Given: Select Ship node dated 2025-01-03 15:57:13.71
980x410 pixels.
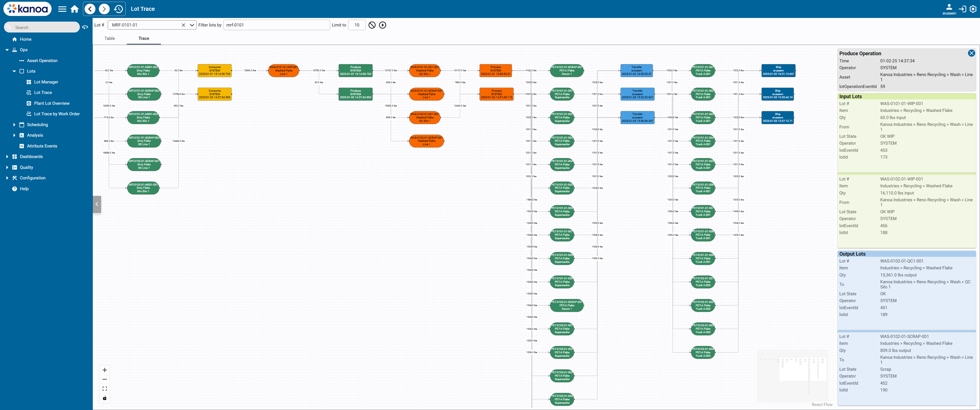Looking at the screenshot, I should [x=778, y=118].
